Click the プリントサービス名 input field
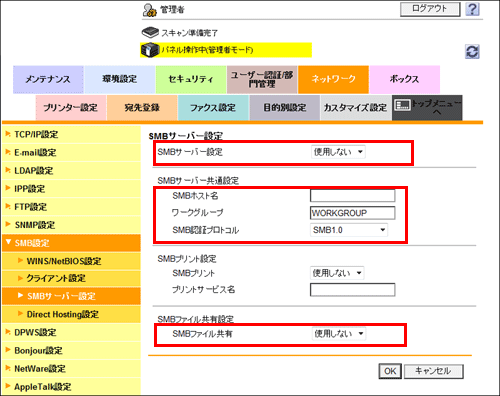500x396 pixels. [353, 290]
